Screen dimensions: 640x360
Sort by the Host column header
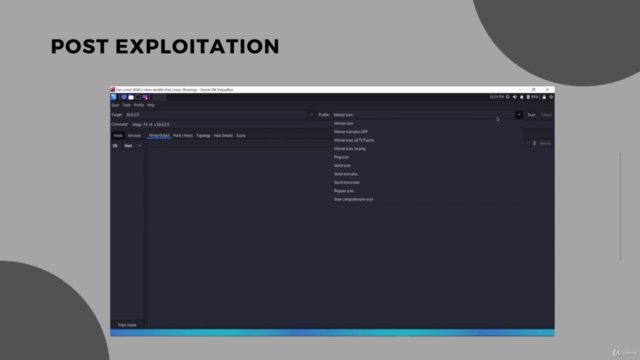(132, 146)
